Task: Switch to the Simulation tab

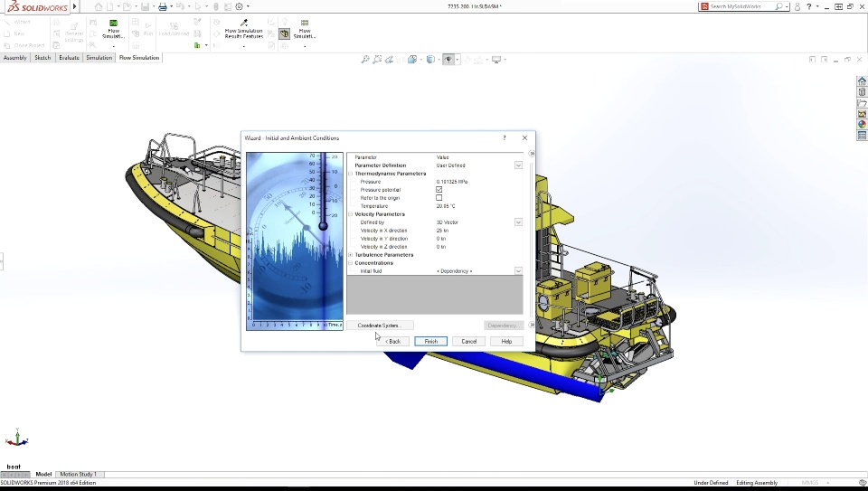Action: 99,58
